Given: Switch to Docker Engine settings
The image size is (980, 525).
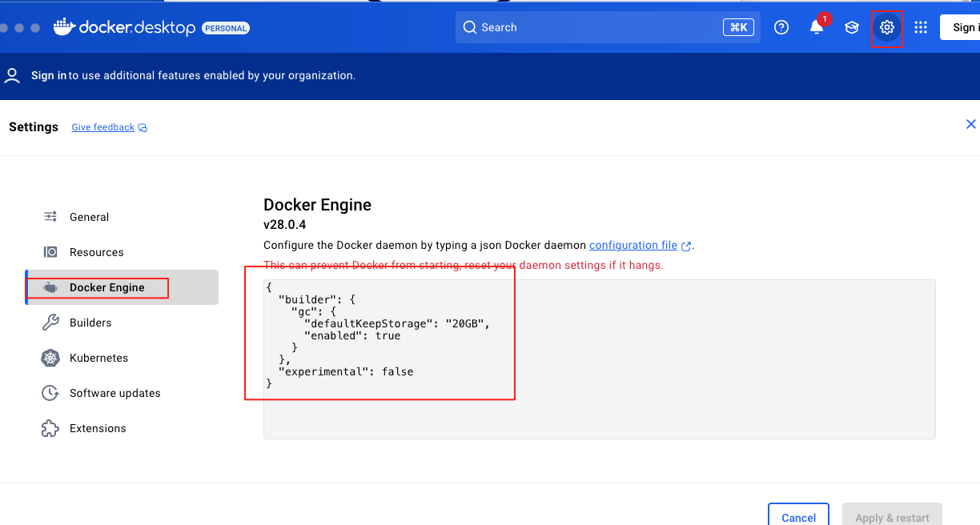Looking at the screenshot, I should (x=106, y=287).
